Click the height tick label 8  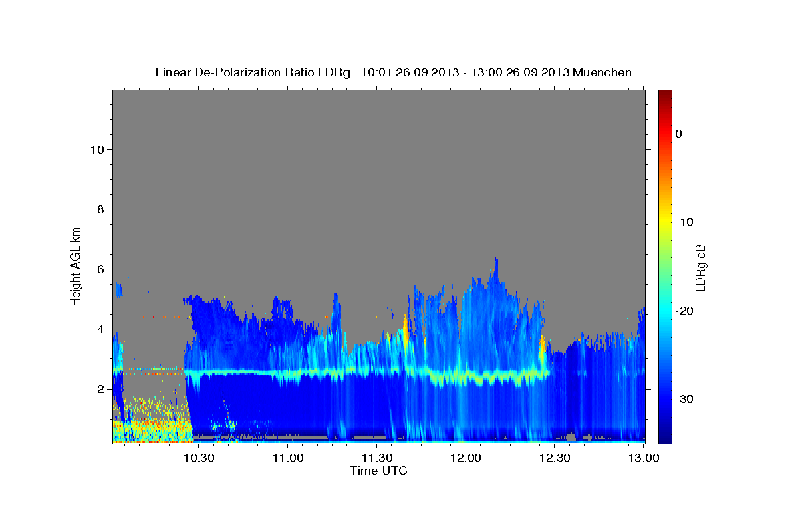[100, 209]
